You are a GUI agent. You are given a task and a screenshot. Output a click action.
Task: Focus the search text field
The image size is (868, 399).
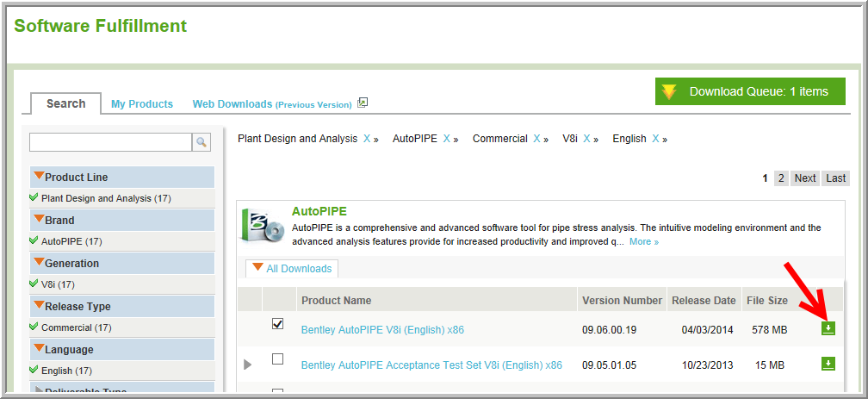[111, 142]
